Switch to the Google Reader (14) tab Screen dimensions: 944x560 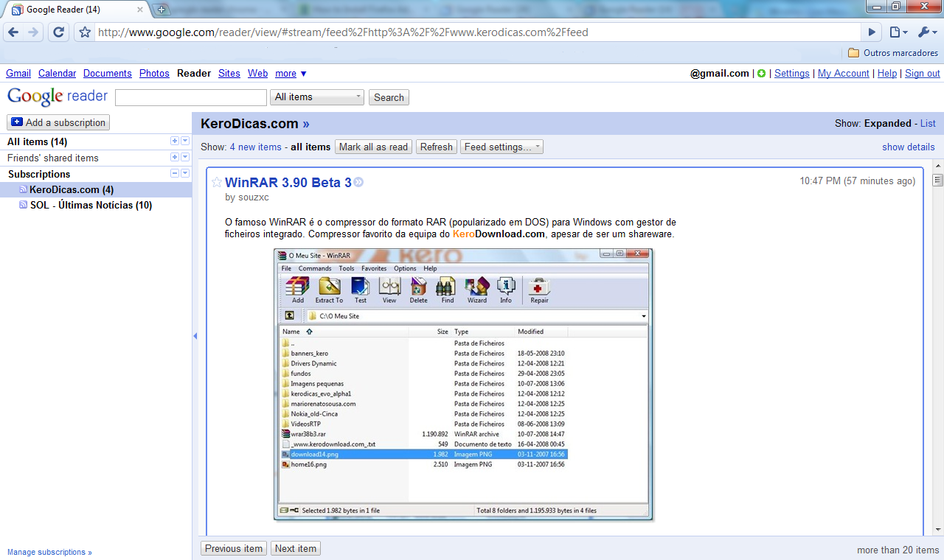coord(76,10)
